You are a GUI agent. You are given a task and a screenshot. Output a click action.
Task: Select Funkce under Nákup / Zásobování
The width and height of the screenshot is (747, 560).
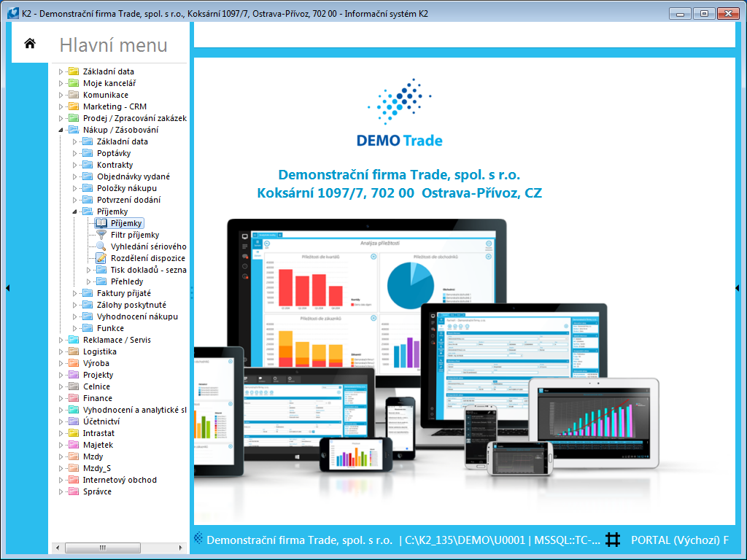pos(110,328)
